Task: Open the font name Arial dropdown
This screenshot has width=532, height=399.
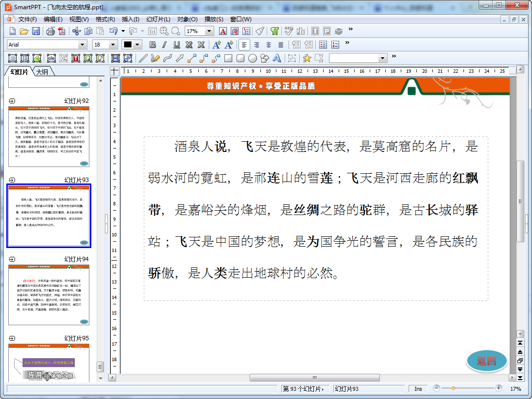Action: click(x=82, y=45)
